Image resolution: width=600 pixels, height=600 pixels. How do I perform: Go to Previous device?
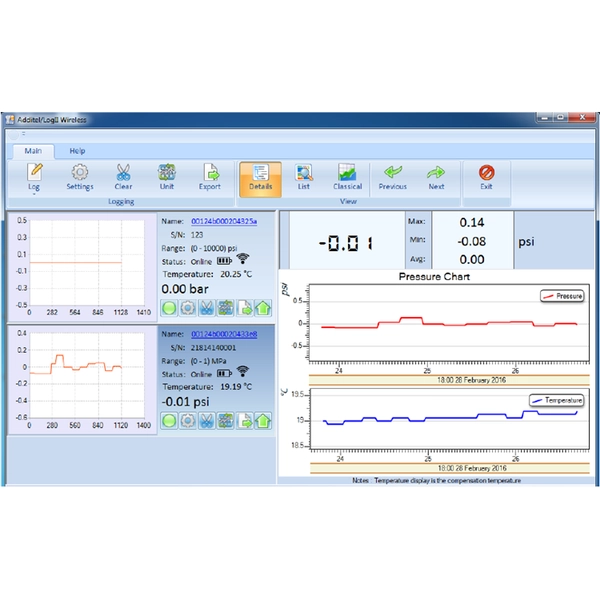[x=392, y=175]
